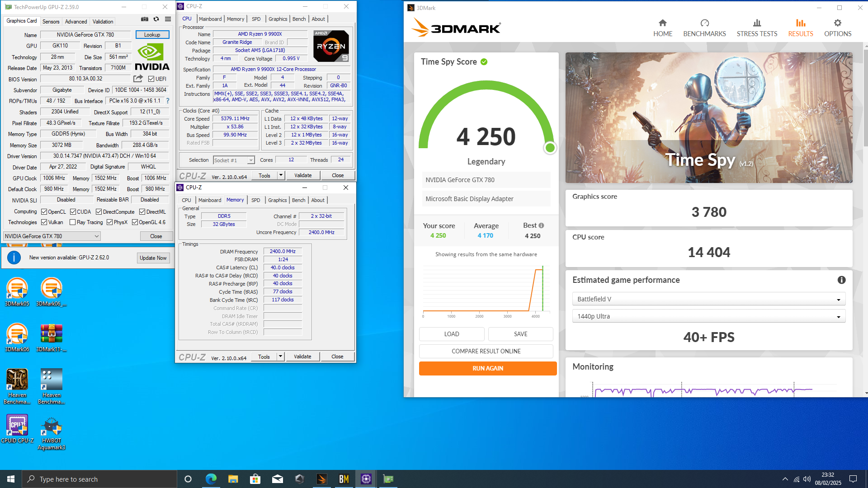Screen dimensions: 868x488
Task: Open Bench tab in top CPU-Z window
Action: [x=299, y=19]
